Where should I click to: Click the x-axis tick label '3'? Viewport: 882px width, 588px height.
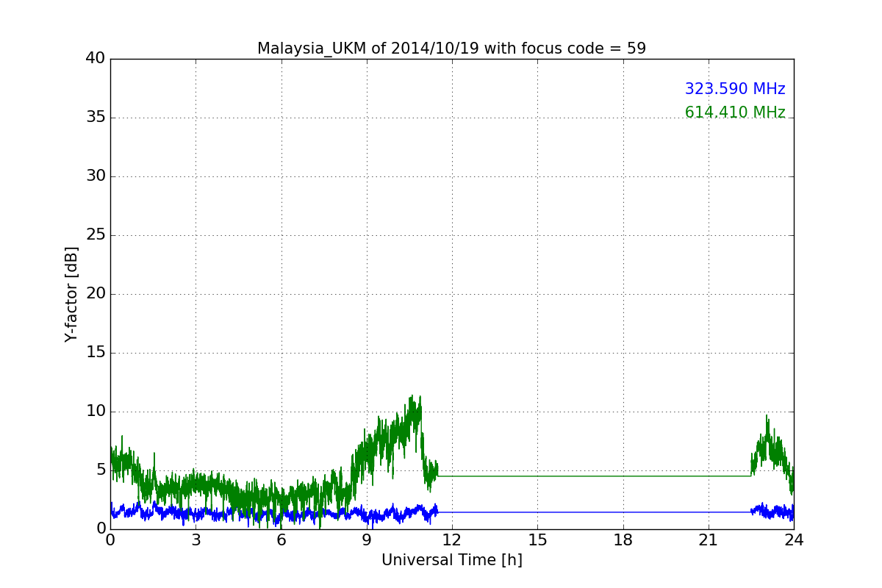pos(196,539)
